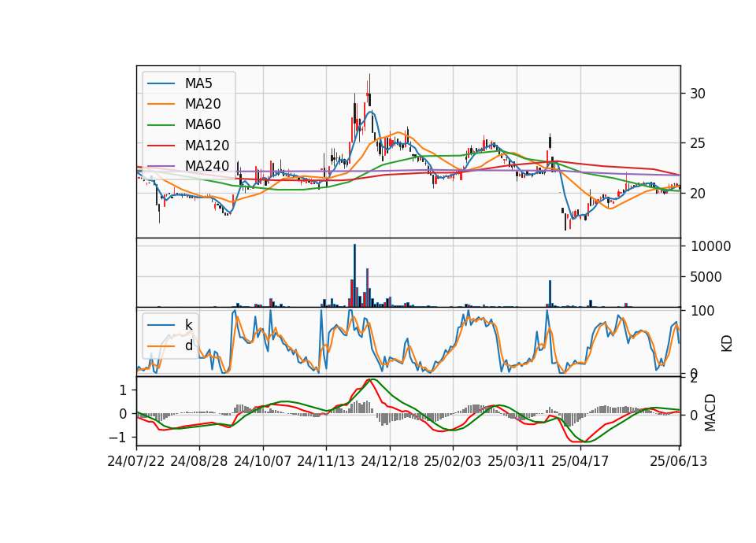Click the MA60 legend label
This screenshot has width=756, height=543.
(x=202, y=124)
